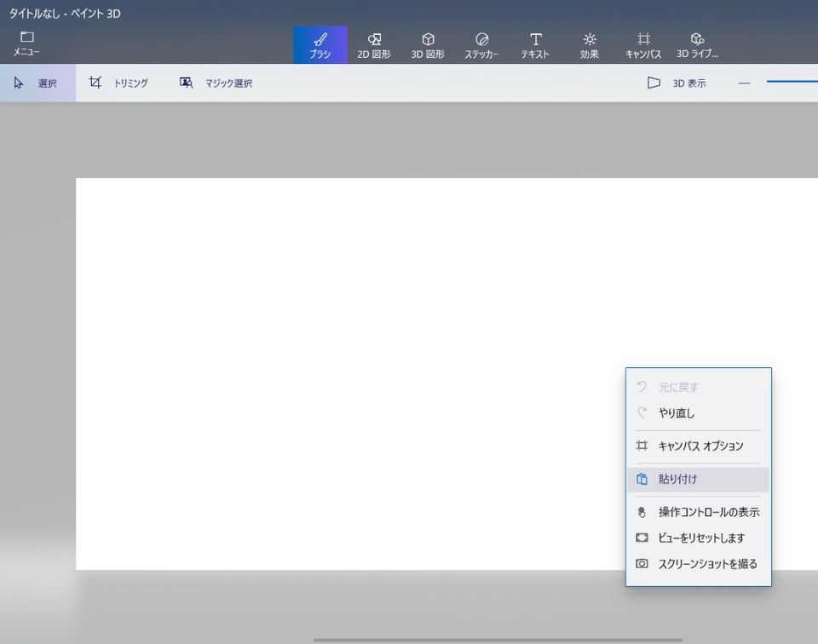818x644 pixels.
Task: Toggle 3D 表示 view mode
Action: pyautogui.click(x=676, y=83)
